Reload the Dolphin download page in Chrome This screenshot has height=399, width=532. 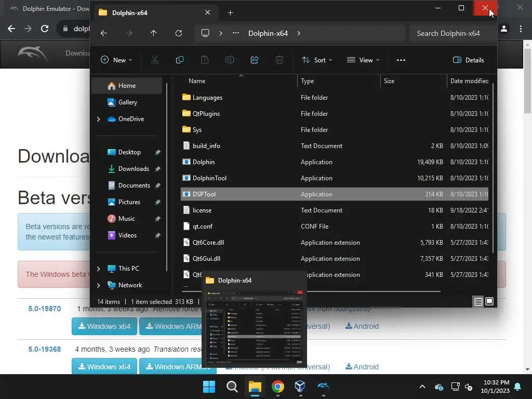[x=45, y=29]
